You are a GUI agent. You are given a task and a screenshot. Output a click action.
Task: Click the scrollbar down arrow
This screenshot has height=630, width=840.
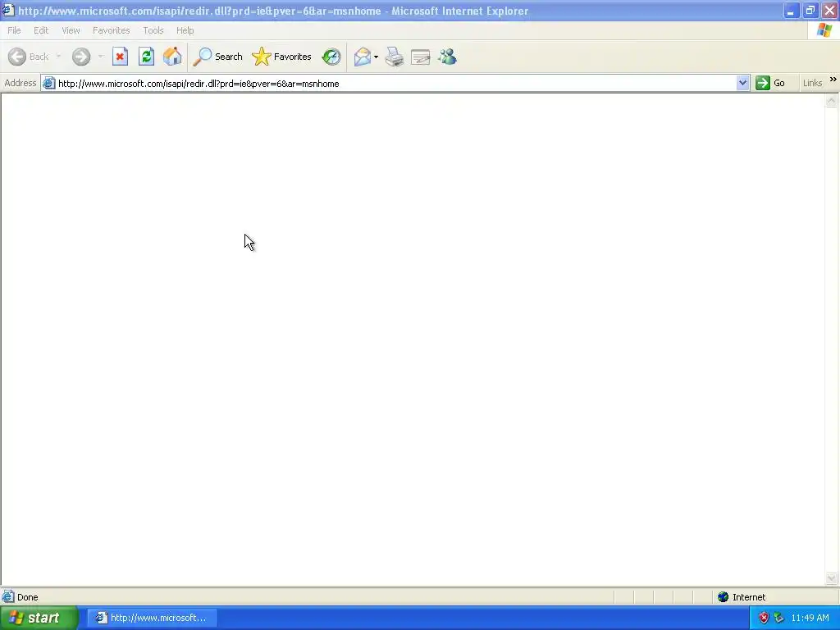pos(832,577)
